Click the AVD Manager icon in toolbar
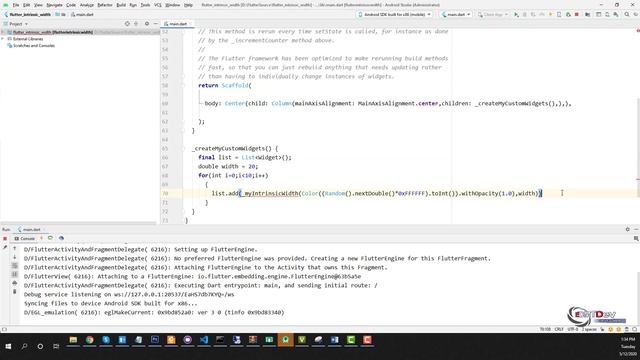 click(607, 14)
